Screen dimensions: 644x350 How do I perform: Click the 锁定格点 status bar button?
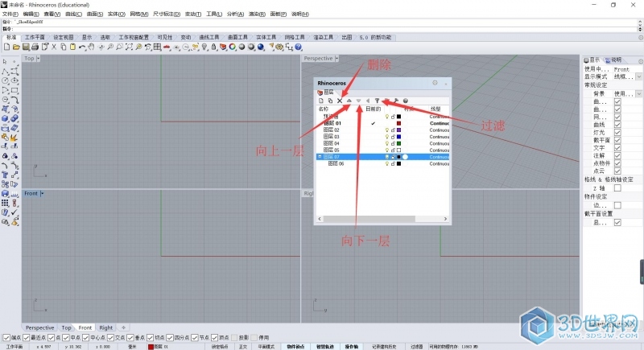220,347
